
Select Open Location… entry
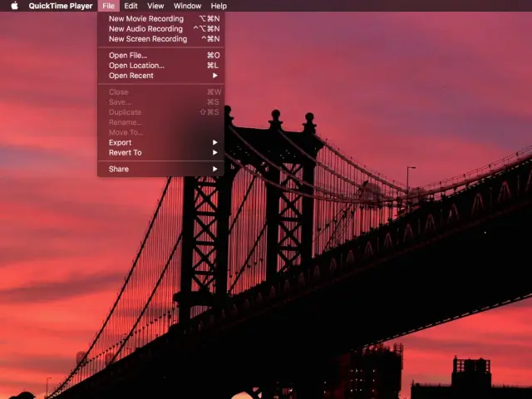coord(160,66)
